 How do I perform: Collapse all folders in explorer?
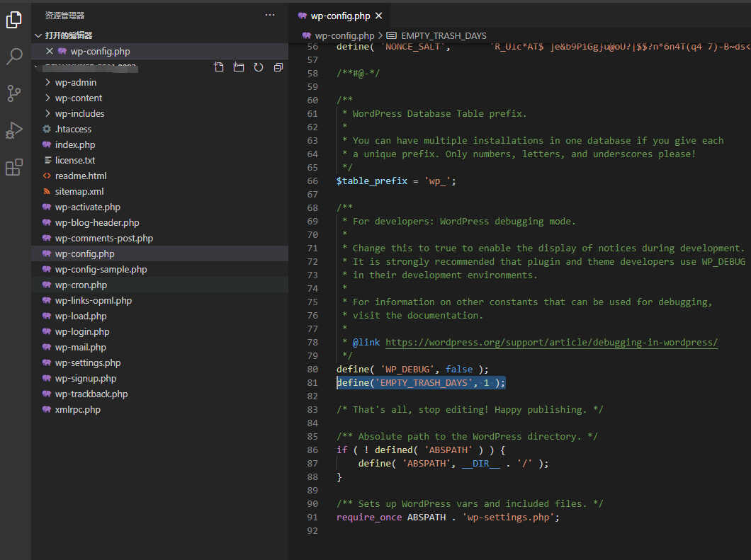[278, 67]
